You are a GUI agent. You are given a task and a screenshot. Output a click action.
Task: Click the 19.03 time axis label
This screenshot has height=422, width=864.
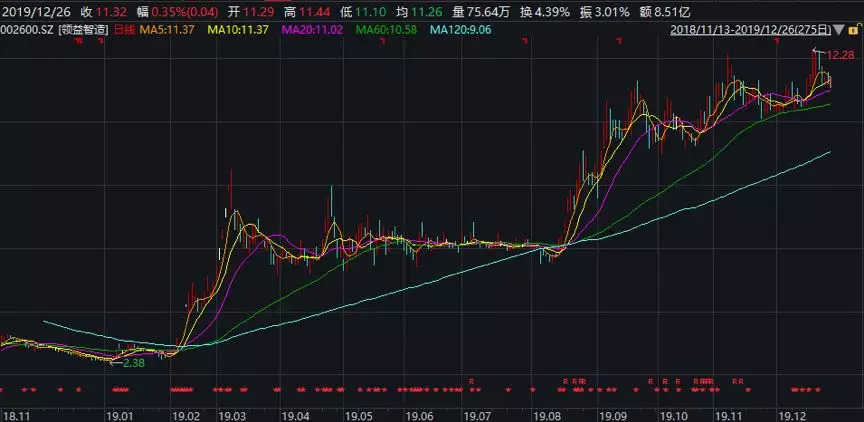click(232, 414)
